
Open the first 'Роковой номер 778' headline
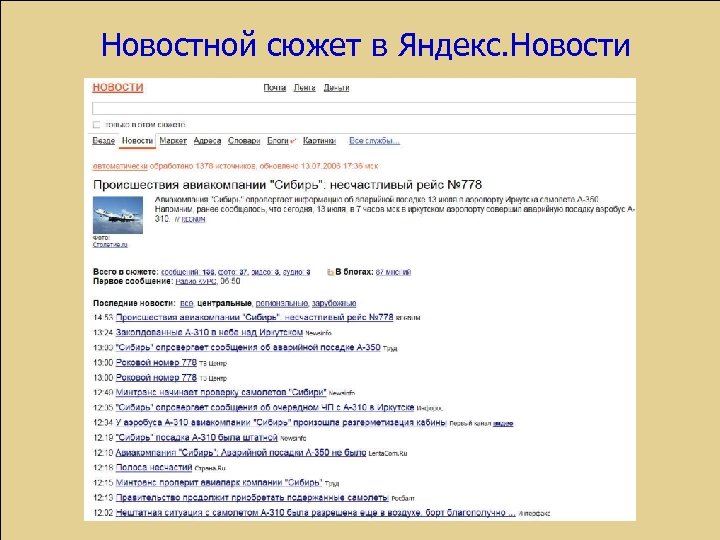[156, 362]
